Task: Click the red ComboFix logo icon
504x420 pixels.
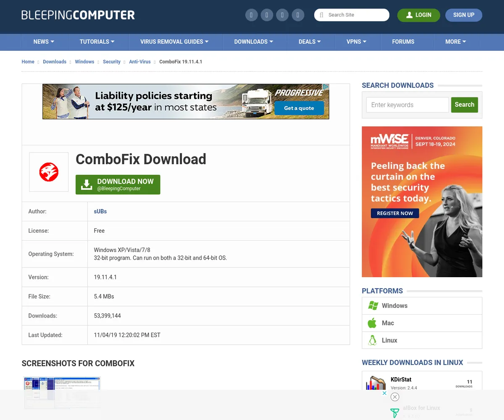Action: click(49, 172)
